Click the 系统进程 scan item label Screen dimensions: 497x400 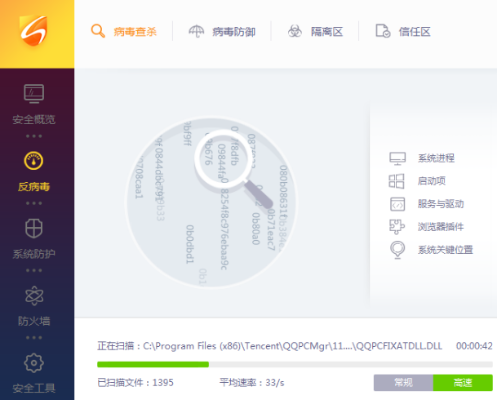(x=436, y=158)
